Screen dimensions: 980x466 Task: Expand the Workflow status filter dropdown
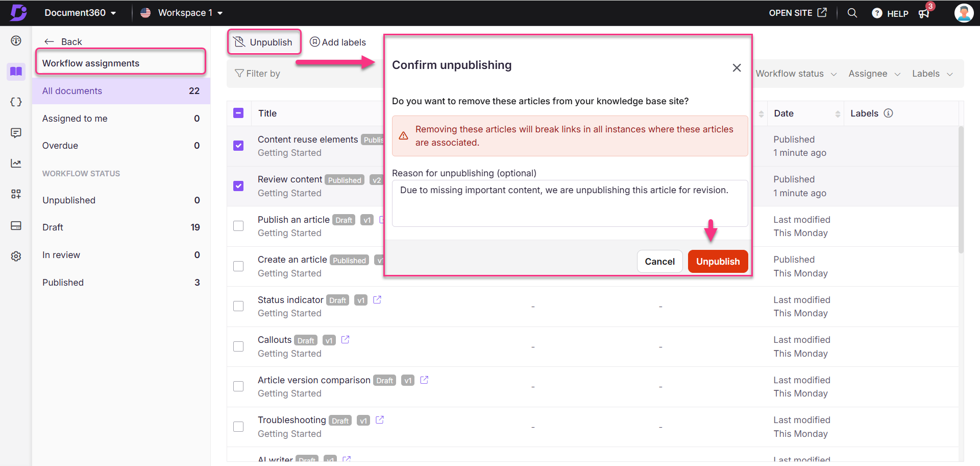click(x=796, y=74)
